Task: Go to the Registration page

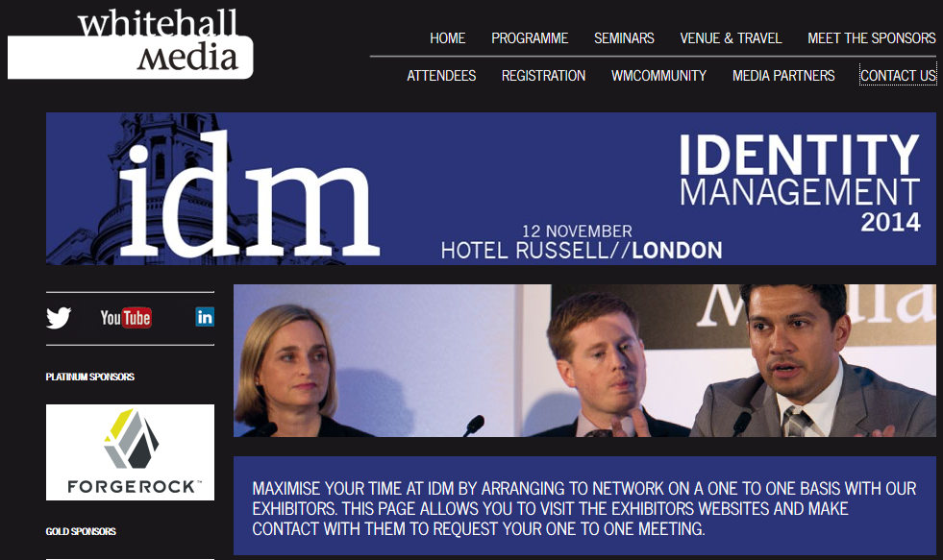Action: click(x=544, y=76)
